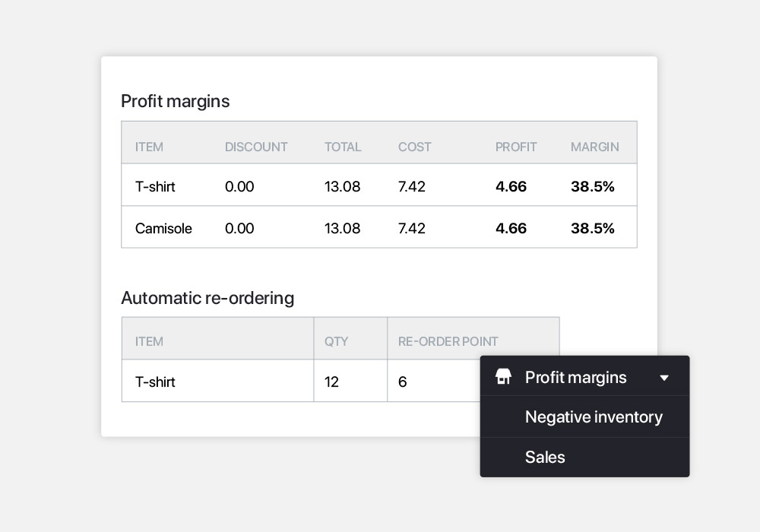
Task: Collapse the Profit margins dropdown arrow
Action: tap(664, 378)
